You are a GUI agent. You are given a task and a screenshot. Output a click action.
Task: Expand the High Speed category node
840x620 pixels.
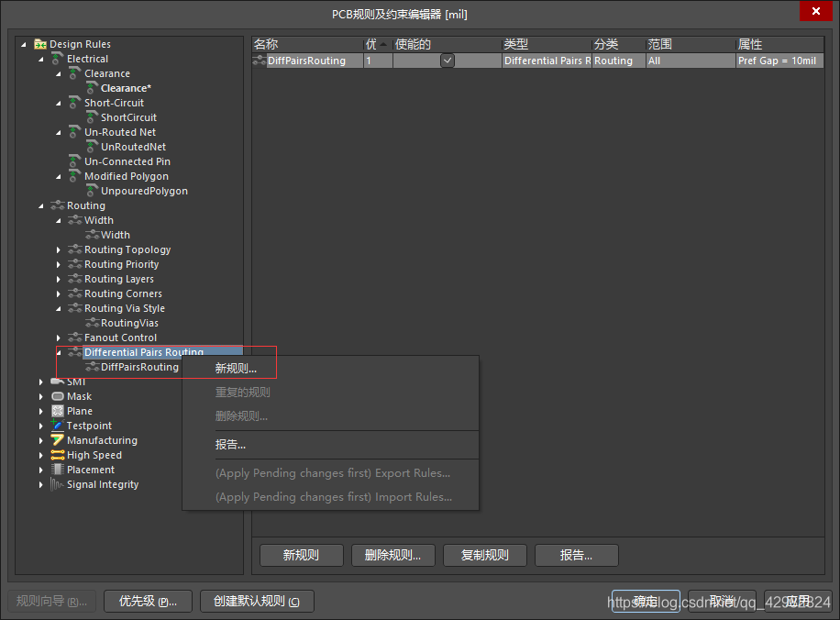coord(41,455)
